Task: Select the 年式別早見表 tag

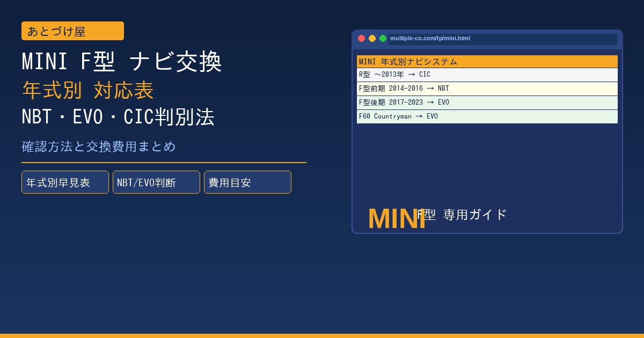Action: 65,182
